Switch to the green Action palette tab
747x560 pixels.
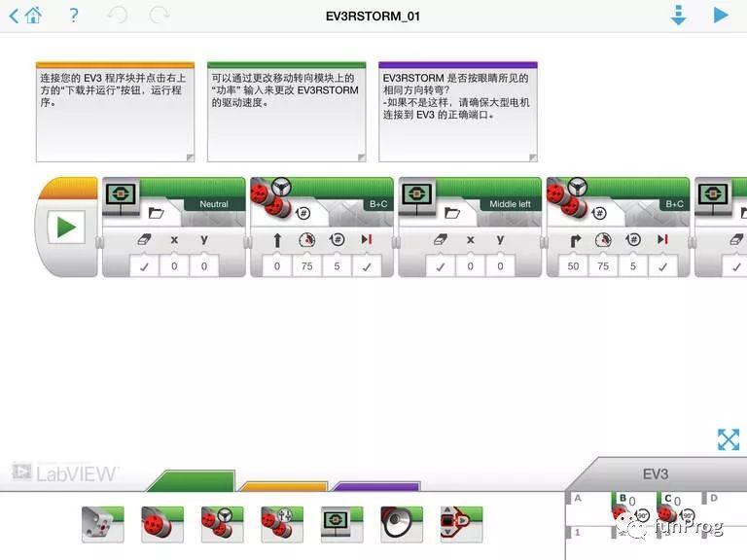coord(193,481)
